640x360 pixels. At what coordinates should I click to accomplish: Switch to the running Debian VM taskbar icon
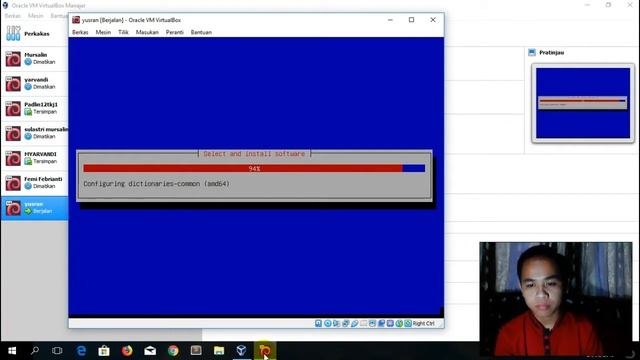pyautogui.click(x=264, y=351)
